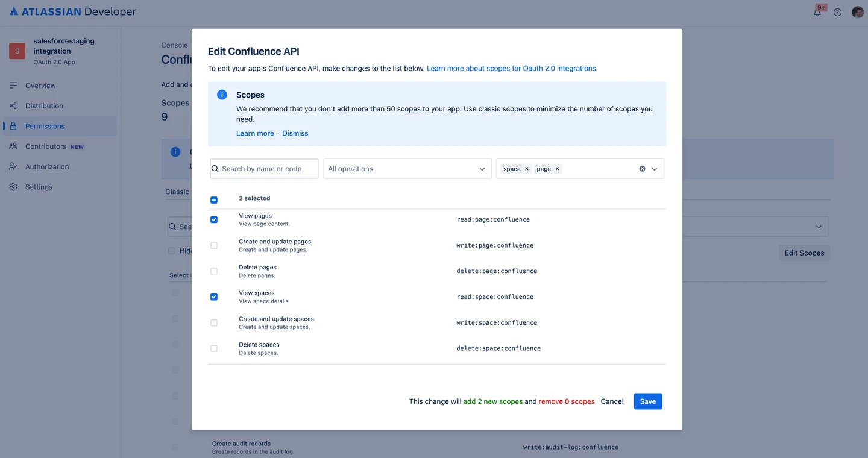Uncheck the View pages scope
Image resolution: width=868 pixels, height=458 pixels.
(x=214, y=219)
